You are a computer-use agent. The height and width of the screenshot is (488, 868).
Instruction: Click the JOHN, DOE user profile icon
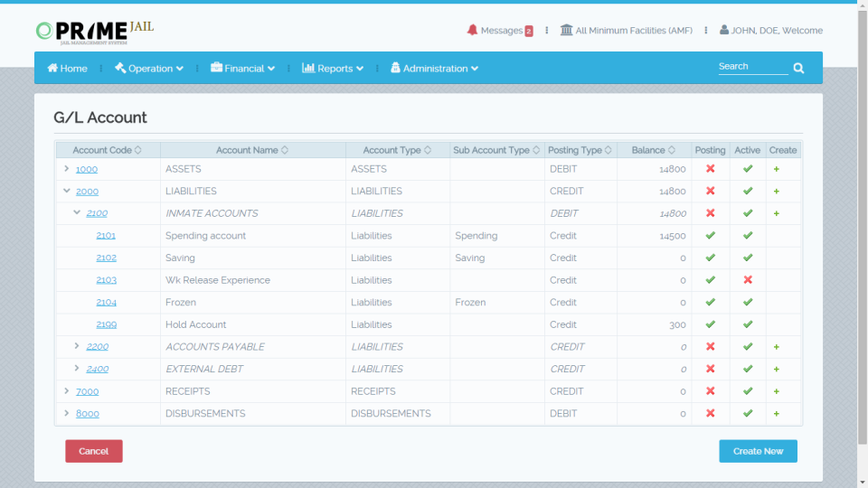pos(724,30)
